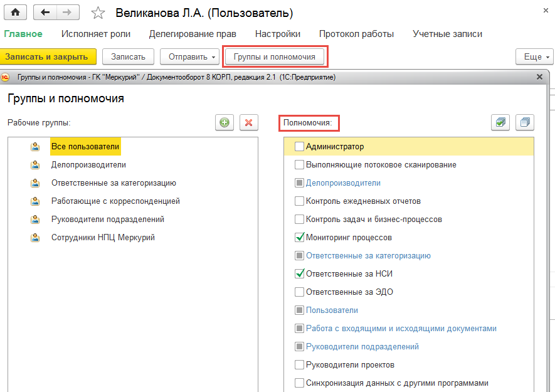Viewport: 555px width, 392px height.
Task: Add a working group with the green plus
Action: (225, 122)
